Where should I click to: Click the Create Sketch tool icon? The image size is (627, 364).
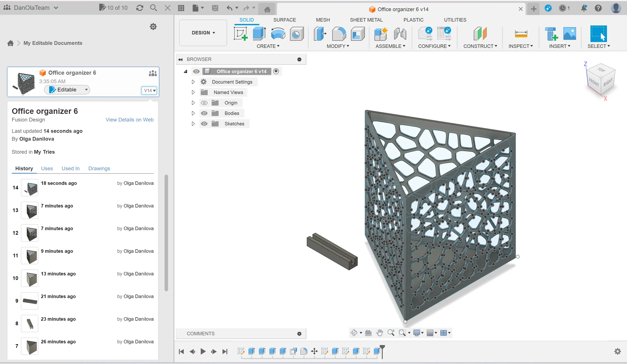tap(241, 33)
